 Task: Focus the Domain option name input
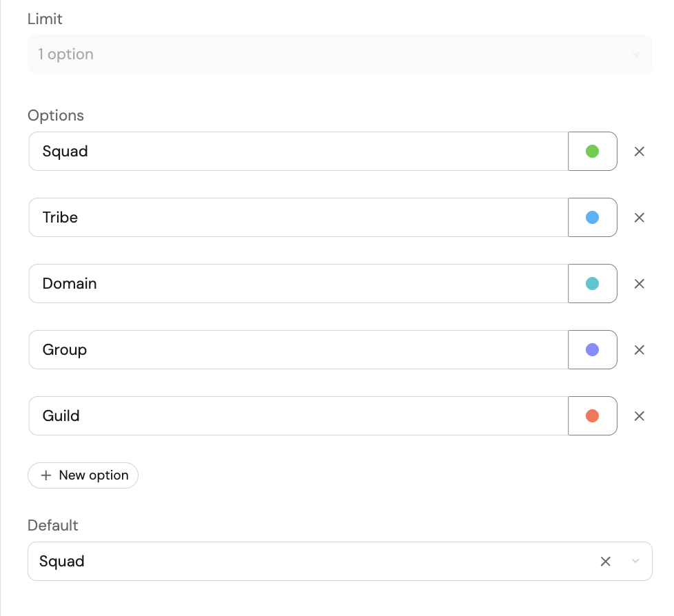click(298, 284)
